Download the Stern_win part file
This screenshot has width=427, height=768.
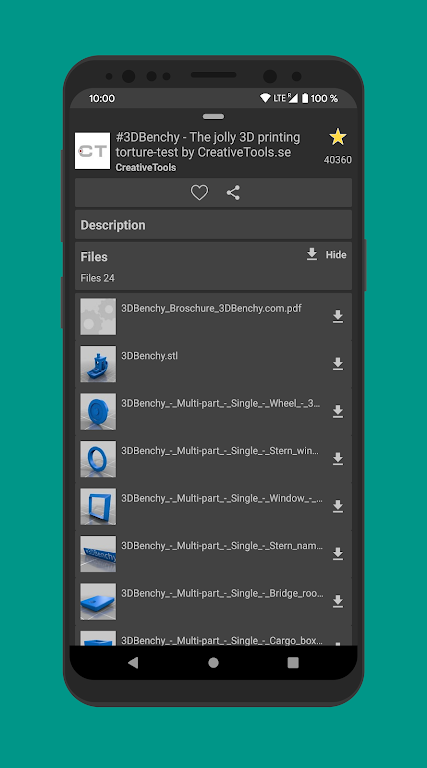338,458
